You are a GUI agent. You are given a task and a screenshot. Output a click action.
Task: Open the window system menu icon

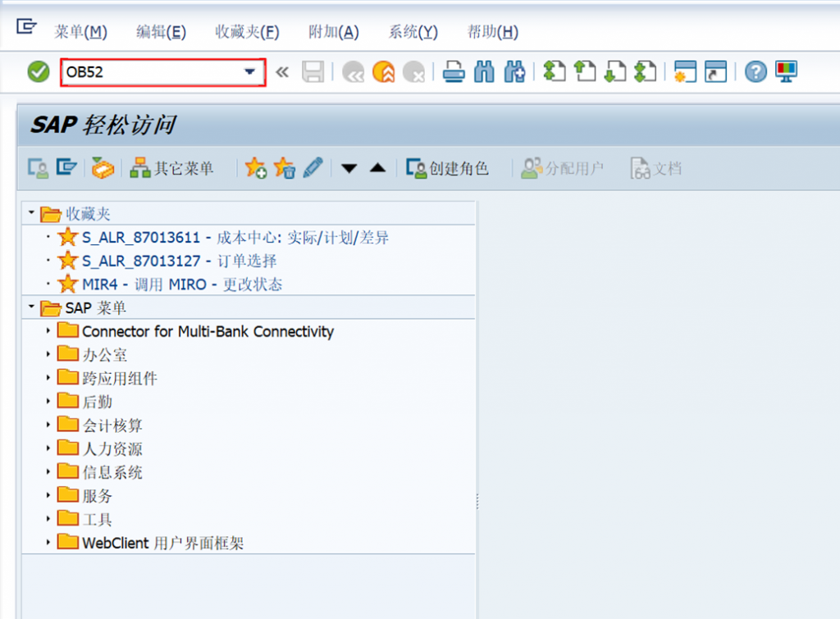[x=25, y=25]
